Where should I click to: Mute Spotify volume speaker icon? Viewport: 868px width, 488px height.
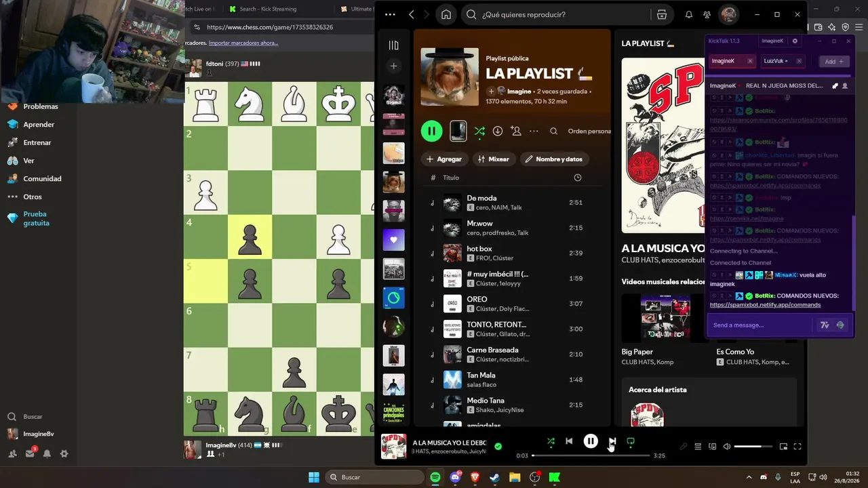pyautogui.click(x=727, y=447)
